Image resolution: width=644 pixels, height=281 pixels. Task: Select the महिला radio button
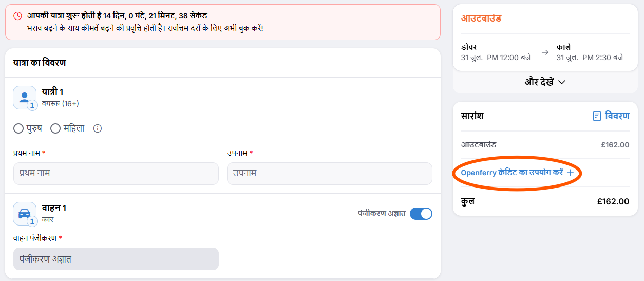pos(55,128)
